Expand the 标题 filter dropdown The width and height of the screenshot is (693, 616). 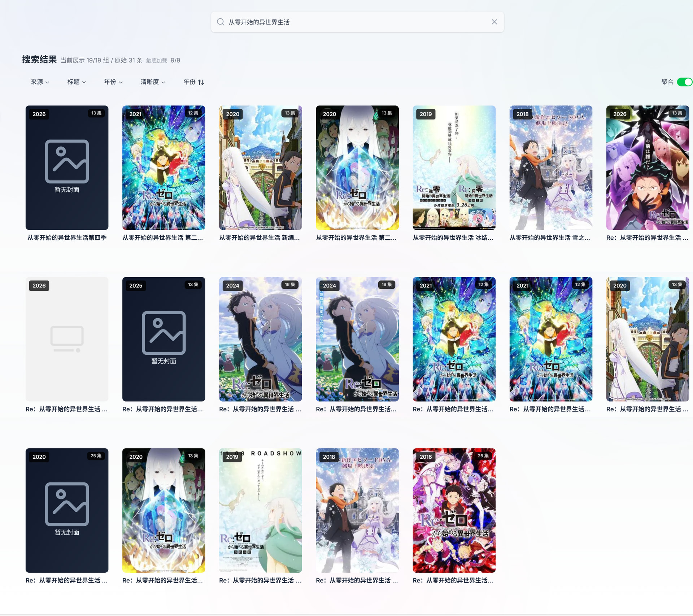pos(77,82)
